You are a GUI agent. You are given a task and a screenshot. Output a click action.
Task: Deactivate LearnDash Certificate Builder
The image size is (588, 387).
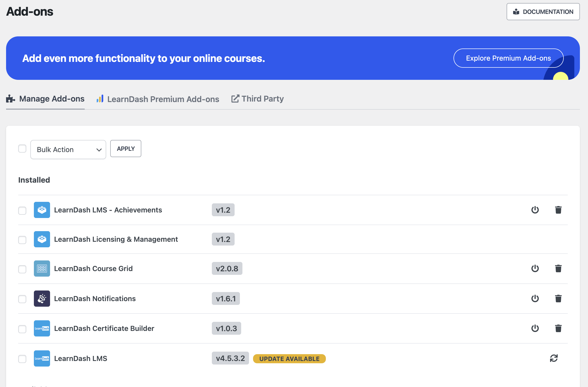[535, 328]
